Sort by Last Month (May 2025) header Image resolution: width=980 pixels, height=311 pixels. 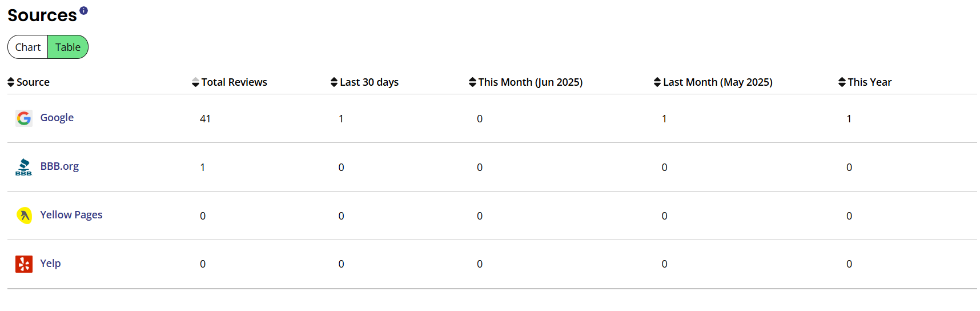(x=713, y=82)
